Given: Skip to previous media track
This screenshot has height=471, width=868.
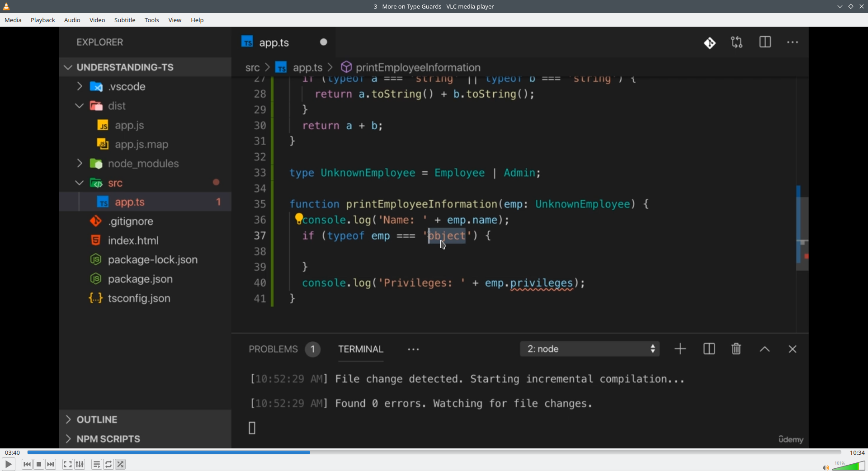Looking at the screenshot, I should (x=27, y=464).
